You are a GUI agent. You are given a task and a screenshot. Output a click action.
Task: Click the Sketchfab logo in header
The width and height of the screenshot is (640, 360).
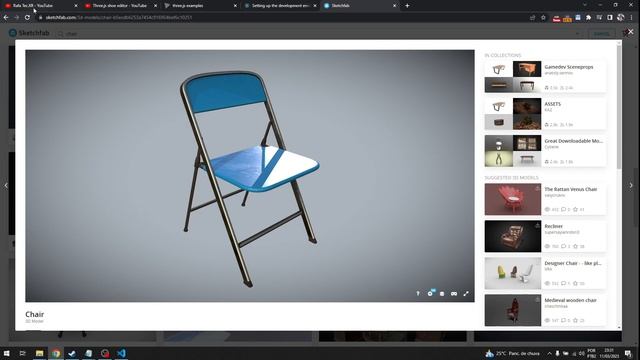[29, 33]
